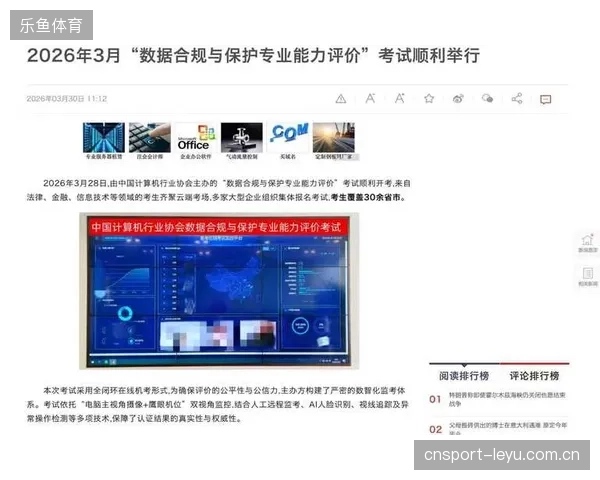Open the ranking story numbered 02
The height and width of the screenshot is (480, 600).
499,429
